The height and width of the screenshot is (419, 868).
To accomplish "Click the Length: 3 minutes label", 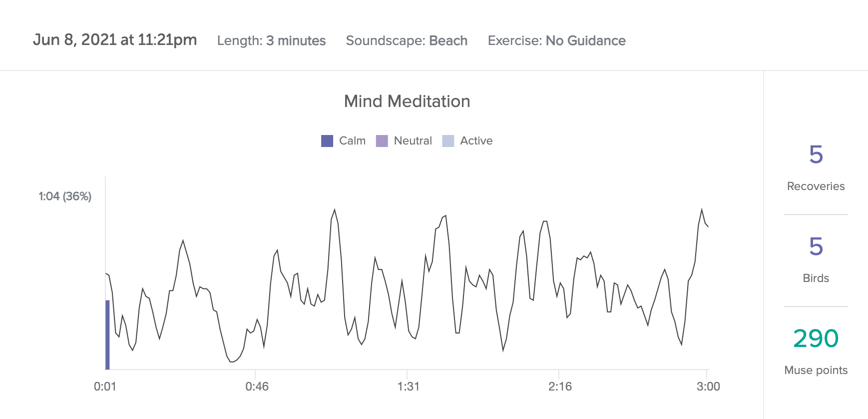I will coord(271,40).
